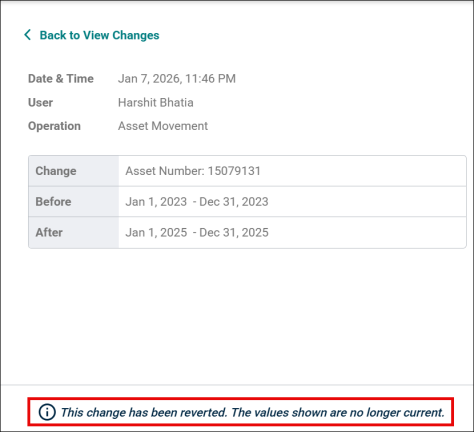
Task: Select the Asset Number: 15079131 cell
Action: tap(292, 171)
